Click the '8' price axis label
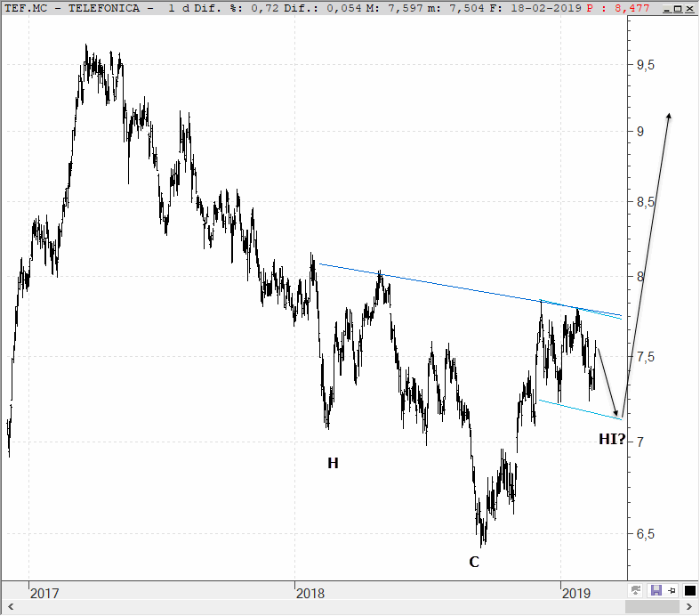This screenshot has width=700, height=616. 640,277
